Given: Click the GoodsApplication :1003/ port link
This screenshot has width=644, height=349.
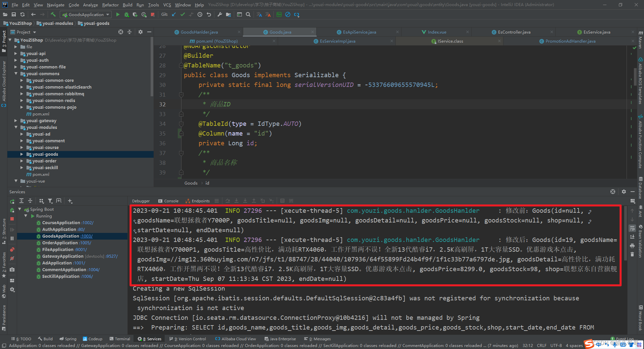Looking at the screenshot, I should point(87,236).
